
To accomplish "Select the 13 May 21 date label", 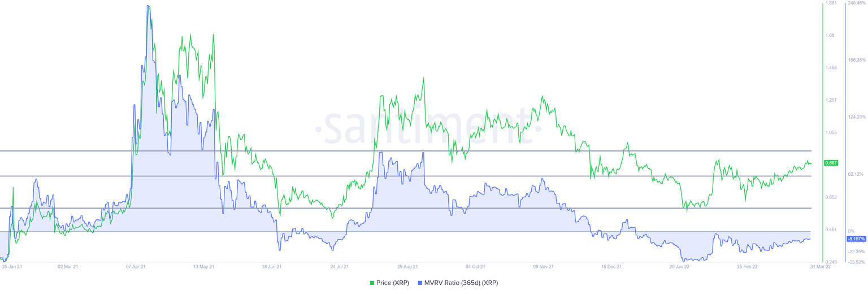I will [203, 266].
